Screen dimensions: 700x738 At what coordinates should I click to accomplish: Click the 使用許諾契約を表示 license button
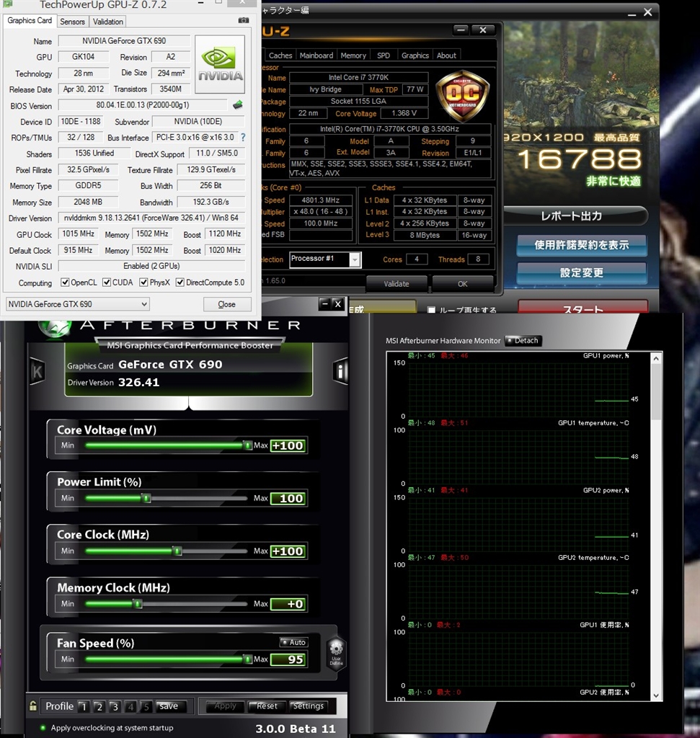pyautogui.click(x=581, y=245)
